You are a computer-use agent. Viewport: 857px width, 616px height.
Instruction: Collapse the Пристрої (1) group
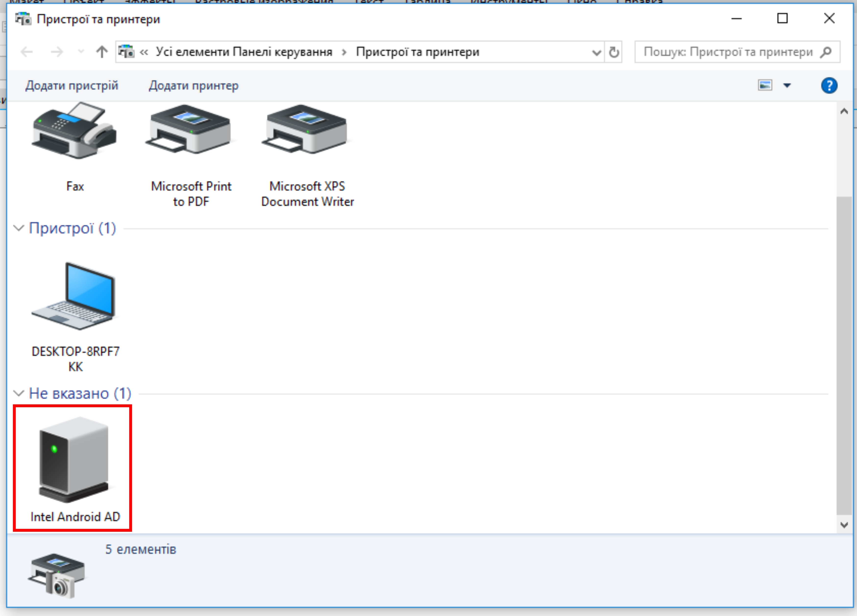(19, 228)
